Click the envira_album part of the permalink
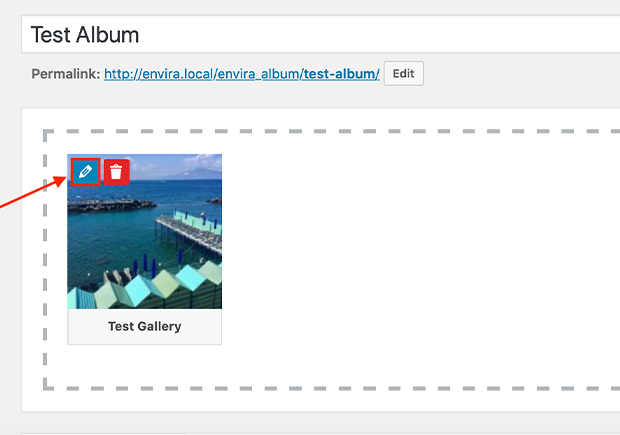 (x=260, y=74)
